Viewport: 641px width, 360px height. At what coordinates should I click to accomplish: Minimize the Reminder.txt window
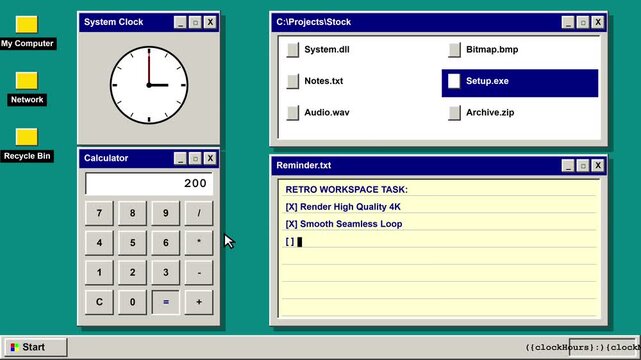point(568,165)
